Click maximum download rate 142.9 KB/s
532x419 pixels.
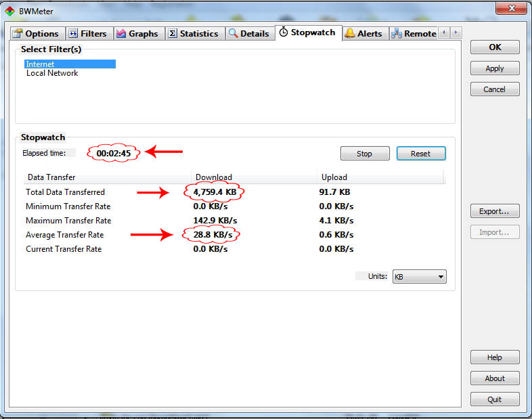[215, 221]
